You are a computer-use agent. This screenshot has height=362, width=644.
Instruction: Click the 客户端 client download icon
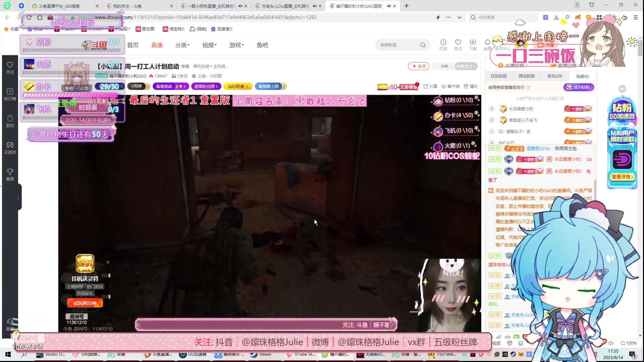450,86
